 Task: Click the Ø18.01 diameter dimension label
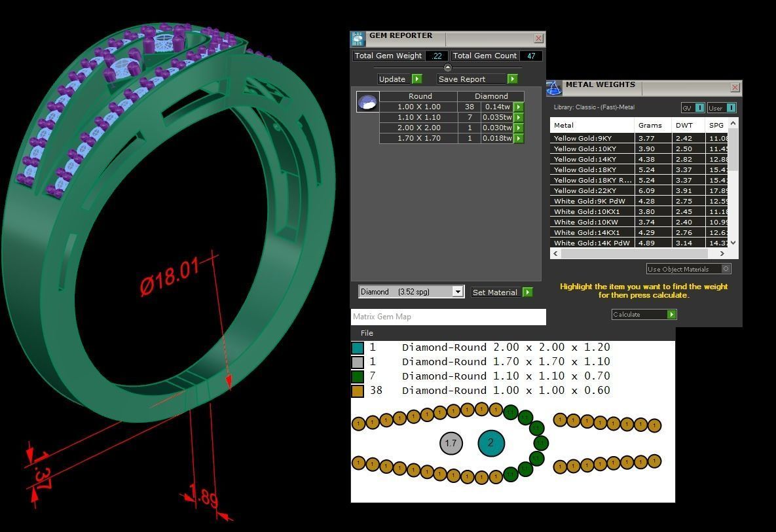tap(170, 278)
